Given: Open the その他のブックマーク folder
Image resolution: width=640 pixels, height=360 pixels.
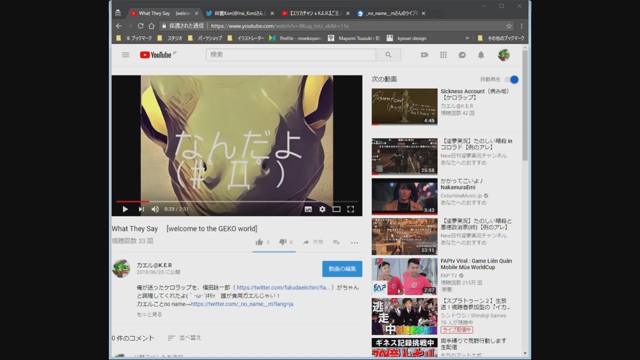Looking at the screenshot, I should [x=501, y=38].
